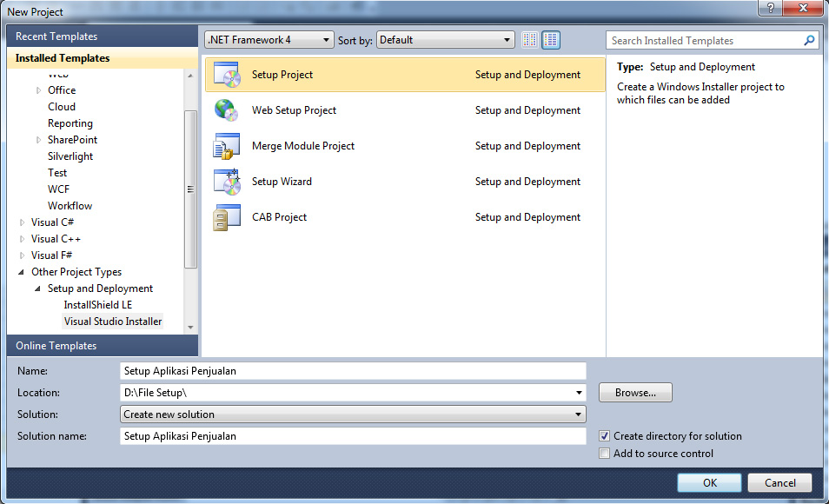Click the search magnifier icon

809,40
